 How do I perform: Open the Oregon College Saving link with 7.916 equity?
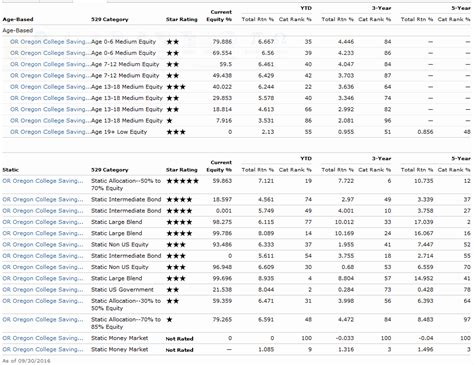pos(50,121)
